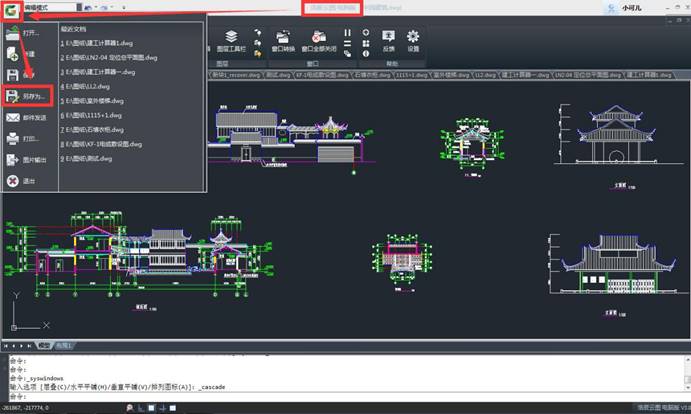Click the 窗口转换 window switch icon
The image size is (691, 414).
point(282,41)
